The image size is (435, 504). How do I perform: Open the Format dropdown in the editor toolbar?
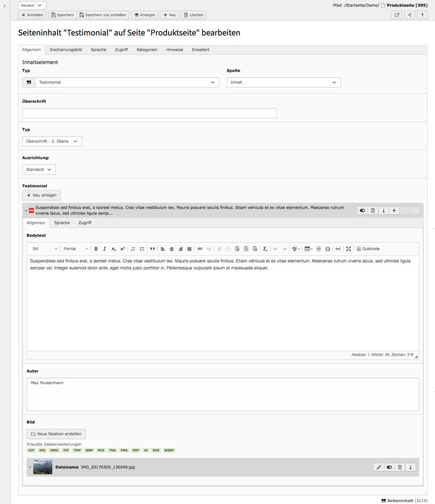(76, 249)
